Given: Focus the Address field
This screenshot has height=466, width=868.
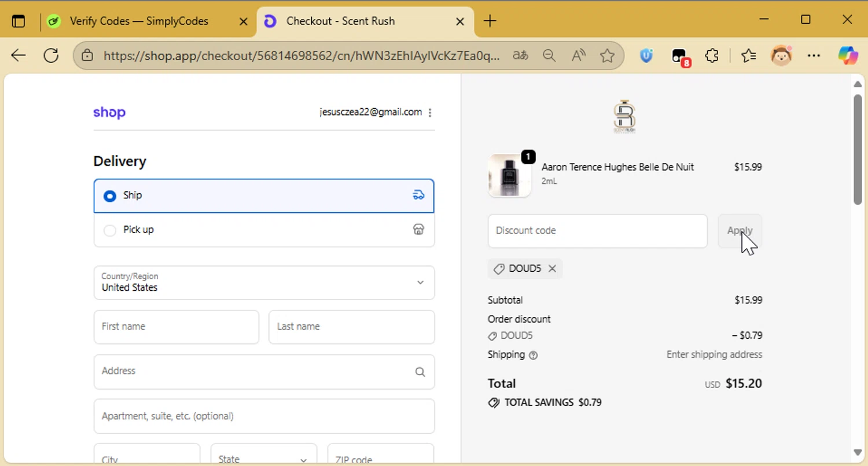Looking at the screenshot, I should (264, 372).
